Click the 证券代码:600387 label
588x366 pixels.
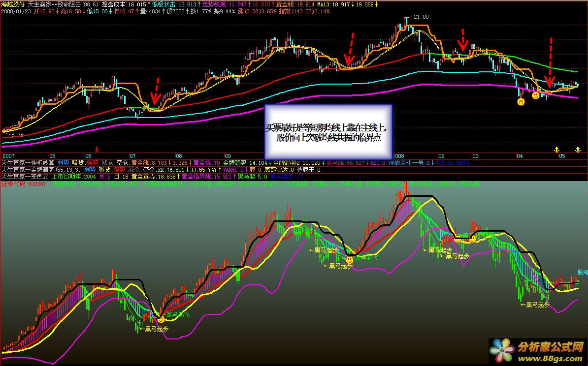point(24,183)
